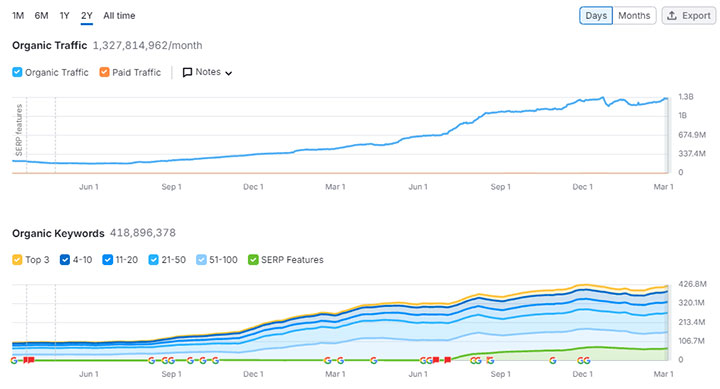This screenshot has height=389, width=720.
Task: Toggle the Paid Traffic series checkbox
Action: [x=104, y=72]
